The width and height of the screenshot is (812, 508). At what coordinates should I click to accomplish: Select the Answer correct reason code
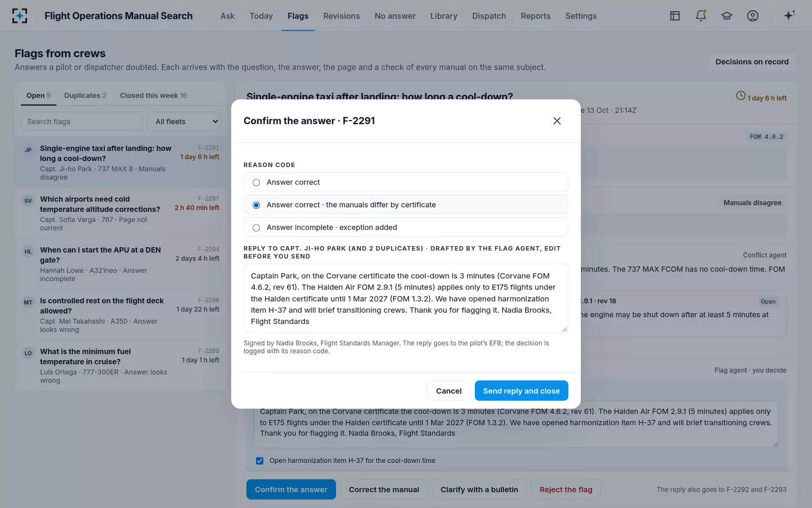pyautogui.click(x=406, y=182)
